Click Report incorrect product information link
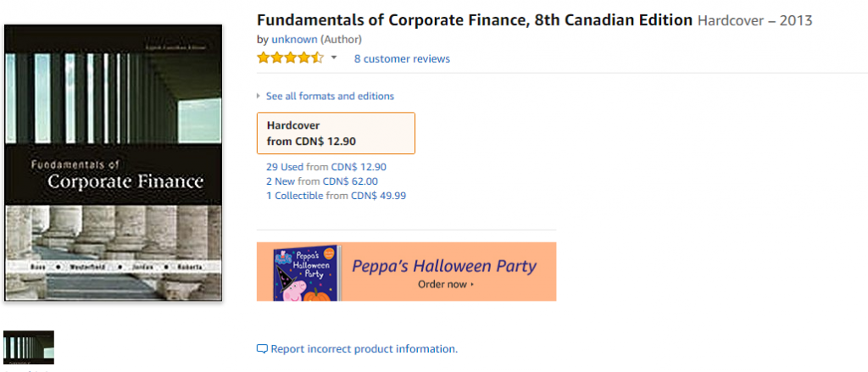The width and height of the screenshot is (868, 372). pyautogui.click(x=364, y=349)
